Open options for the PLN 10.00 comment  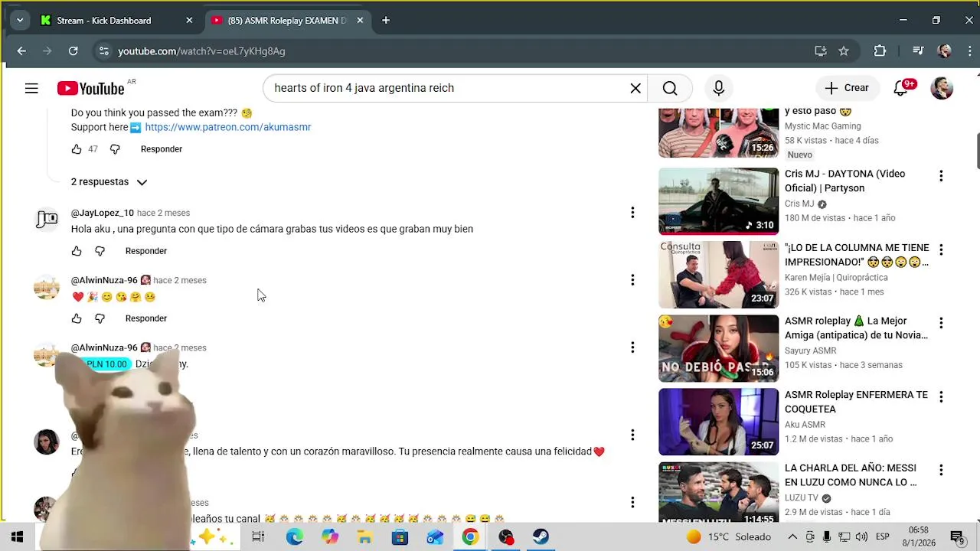coord(632,347)
